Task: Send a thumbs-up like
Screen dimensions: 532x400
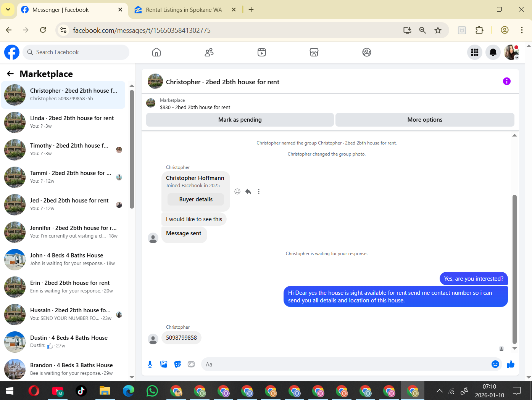Action: click(511, 364)
